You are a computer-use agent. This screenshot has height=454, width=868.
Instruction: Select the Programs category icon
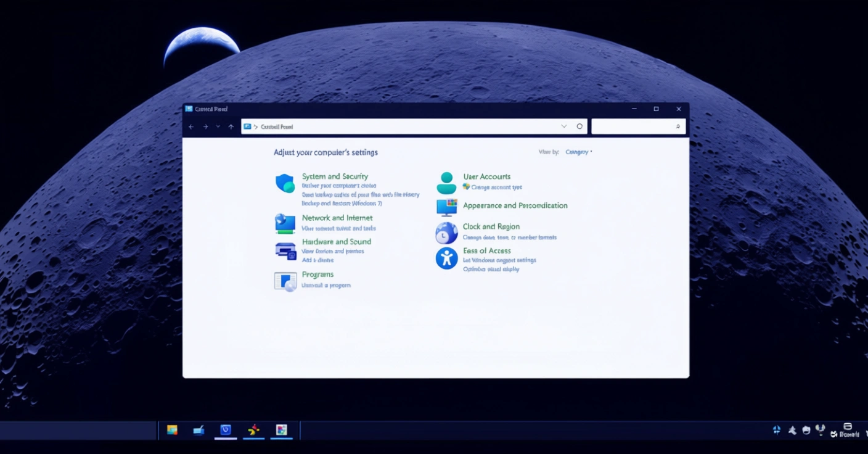tap(285, 281)
